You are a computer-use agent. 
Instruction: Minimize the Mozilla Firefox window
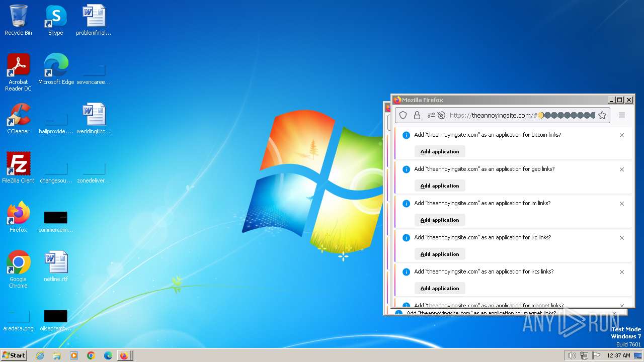tap(612, 100)
